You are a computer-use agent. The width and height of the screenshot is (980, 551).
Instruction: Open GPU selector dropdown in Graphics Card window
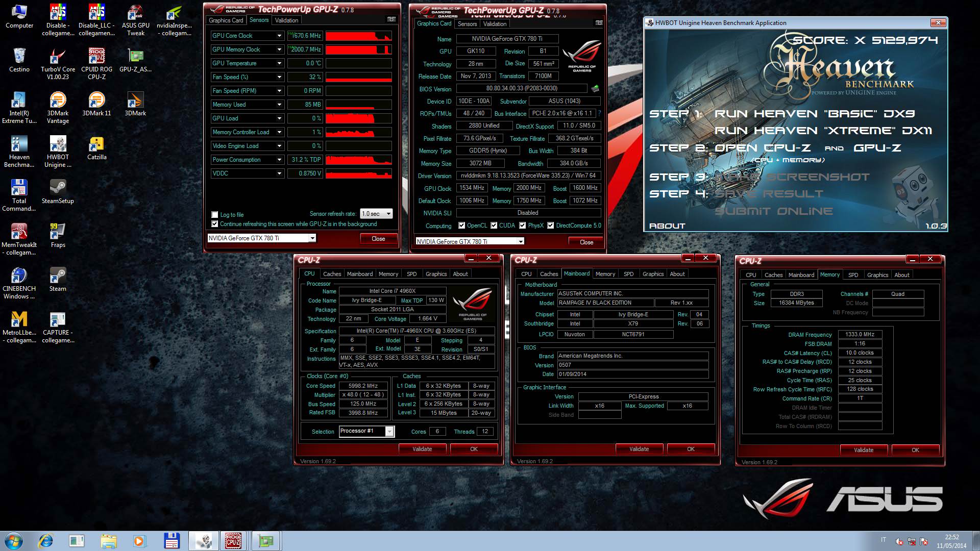coord(470,241)
